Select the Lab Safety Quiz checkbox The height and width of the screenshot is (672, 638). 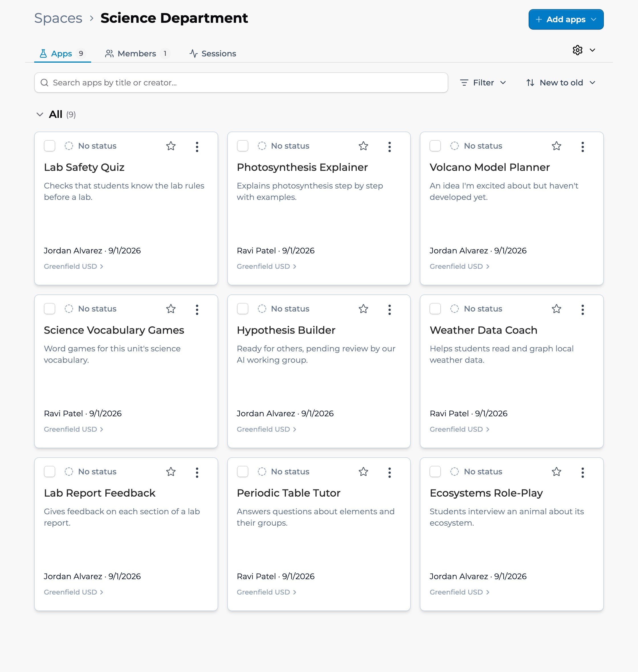50,146
